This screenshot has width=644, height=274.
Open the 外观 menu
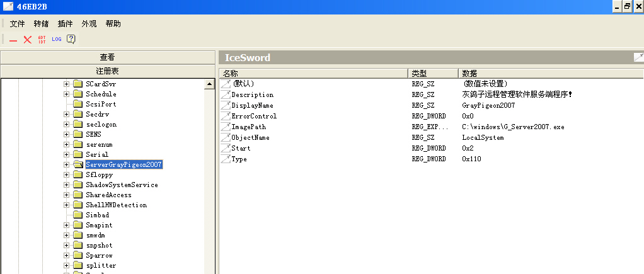pyautogui.click(x=89, y=24)
